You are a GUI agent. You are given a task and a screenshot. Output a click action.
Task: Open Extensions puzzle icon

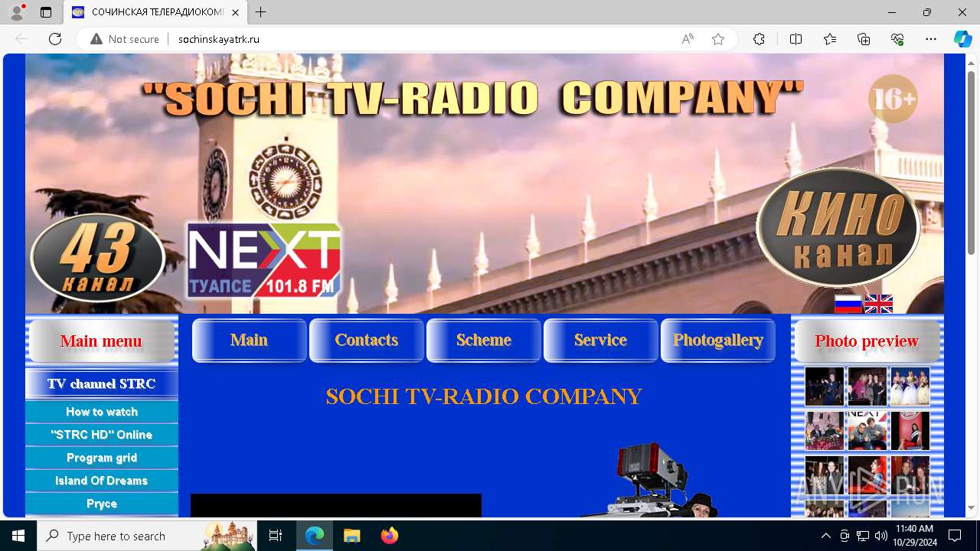(x=759, y=39)
